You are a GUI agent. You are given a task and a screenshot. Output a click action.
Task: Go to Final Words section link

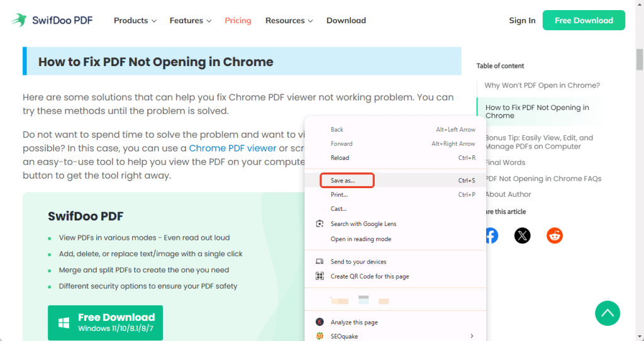pyautogui.click(x=505, y=162)
